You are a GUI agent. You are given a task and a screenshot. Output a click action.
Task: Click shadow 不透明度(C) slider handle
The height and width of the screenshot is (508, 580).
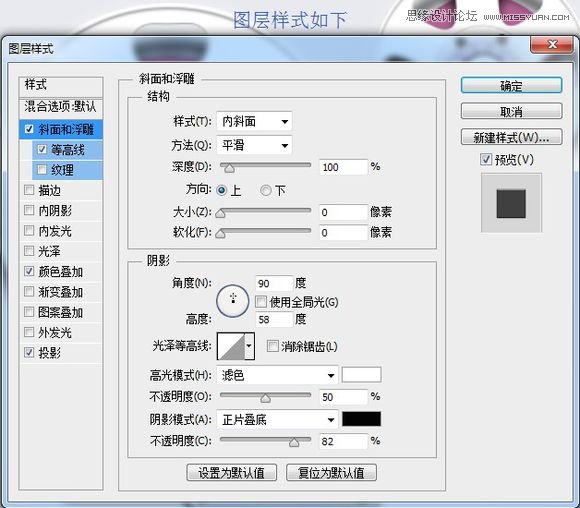pyautogui.click(x=294, y=443)
